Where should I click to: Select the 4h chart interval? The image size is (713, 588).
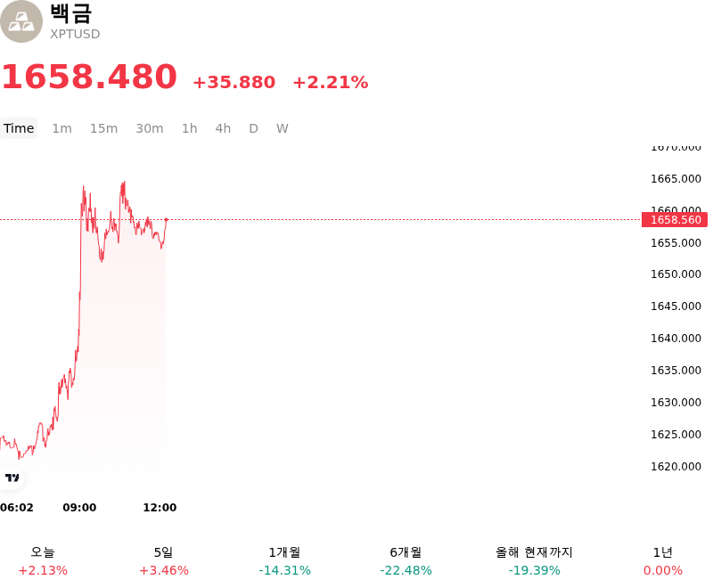(x=223, y=128)
